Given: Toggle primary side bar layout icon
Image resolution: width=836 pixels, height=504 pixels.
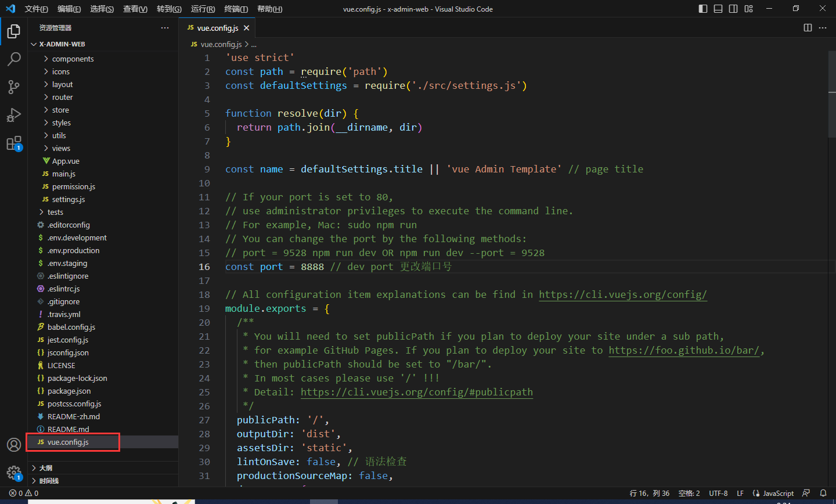Looking at the screenshot, I should tap(703, 9).
